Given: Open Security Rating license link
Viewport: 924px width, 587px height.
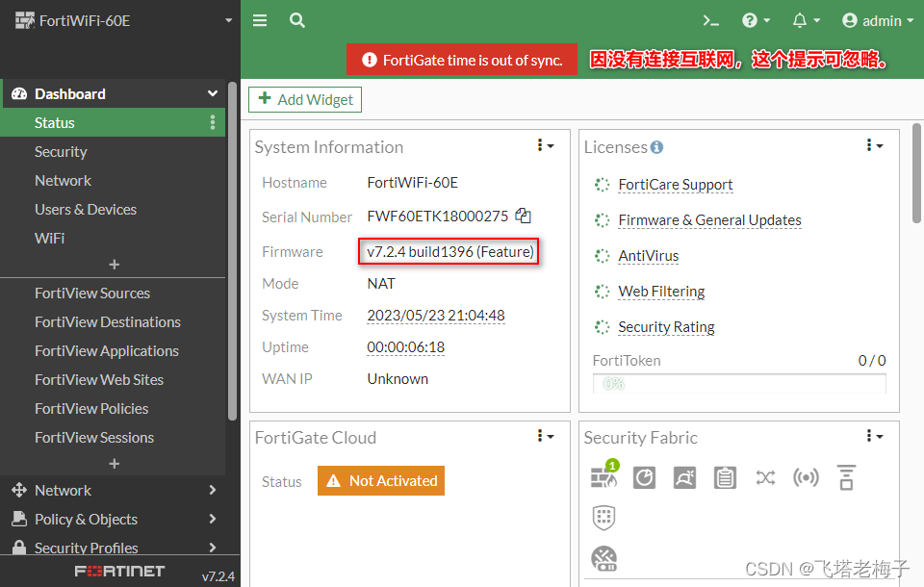Looking at the screenshot, I should pos(666,327).
